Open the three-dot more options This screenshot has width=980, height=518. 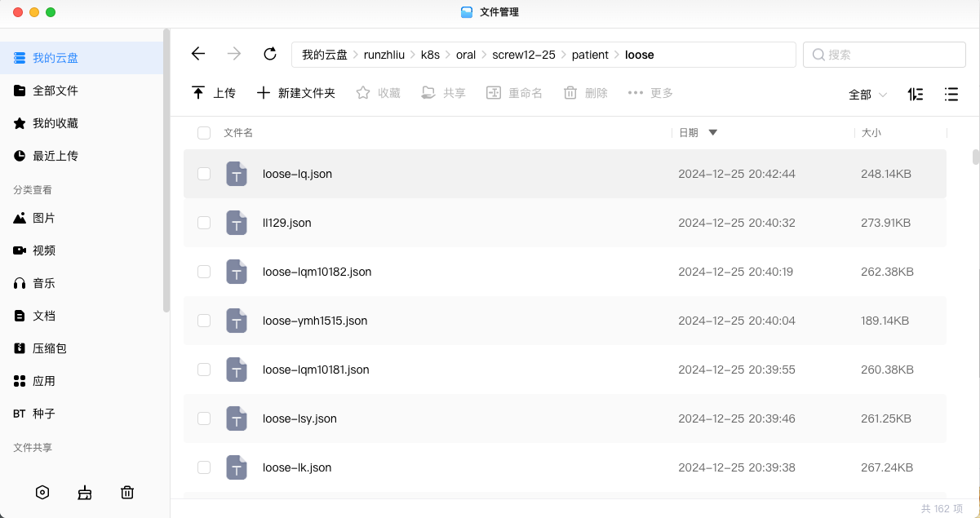pos(636,93)
